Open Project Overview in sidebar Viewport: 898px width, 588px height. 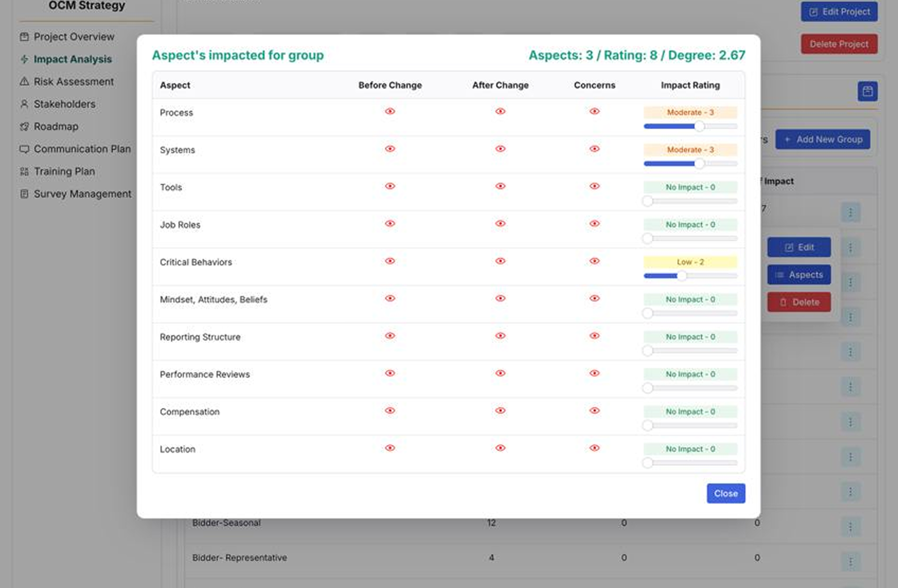[x=67, y=37]
